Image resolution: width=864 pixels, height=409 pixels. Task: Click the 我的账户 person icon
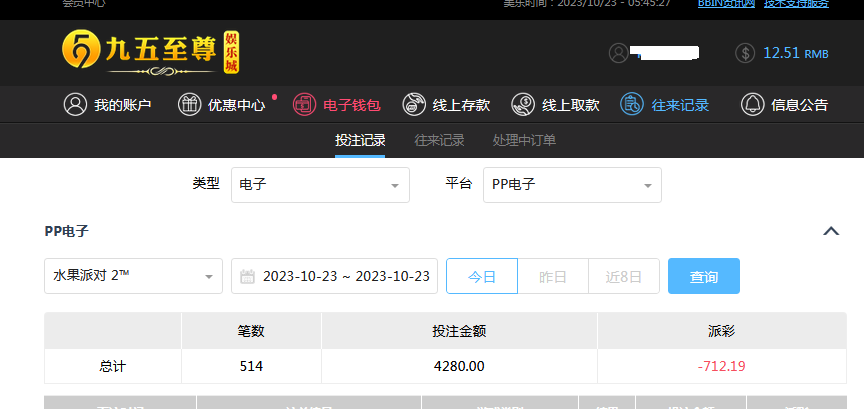point(75,104)
